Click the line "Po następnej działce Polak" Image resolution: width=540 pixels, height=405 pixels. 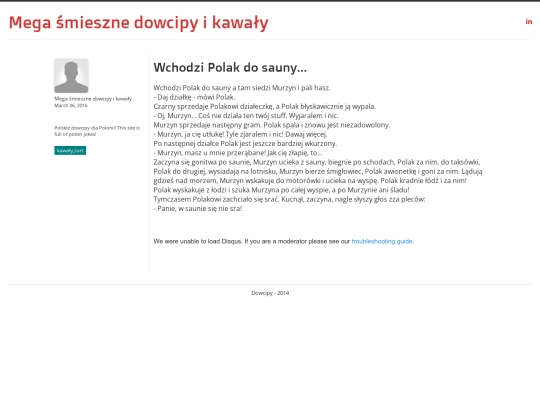coord(245,144)
